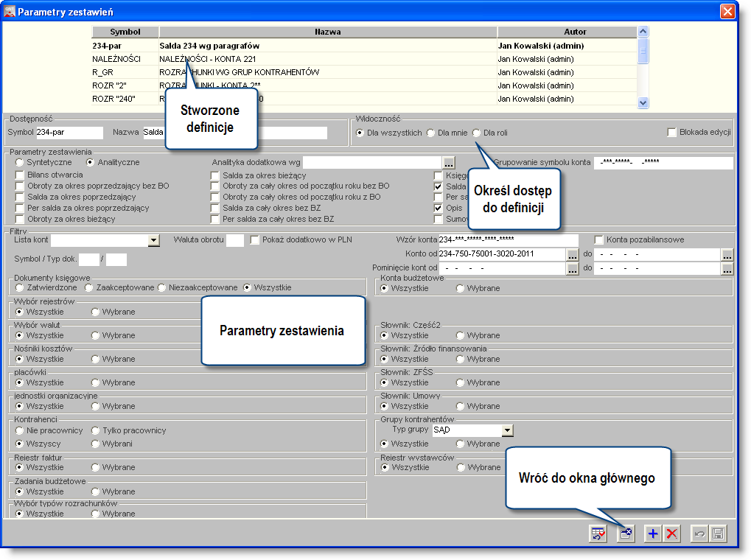Open ellipsis lookup beside Pominięcie kont od field
The image size is (751, 560).
click(x=573, y=268)
